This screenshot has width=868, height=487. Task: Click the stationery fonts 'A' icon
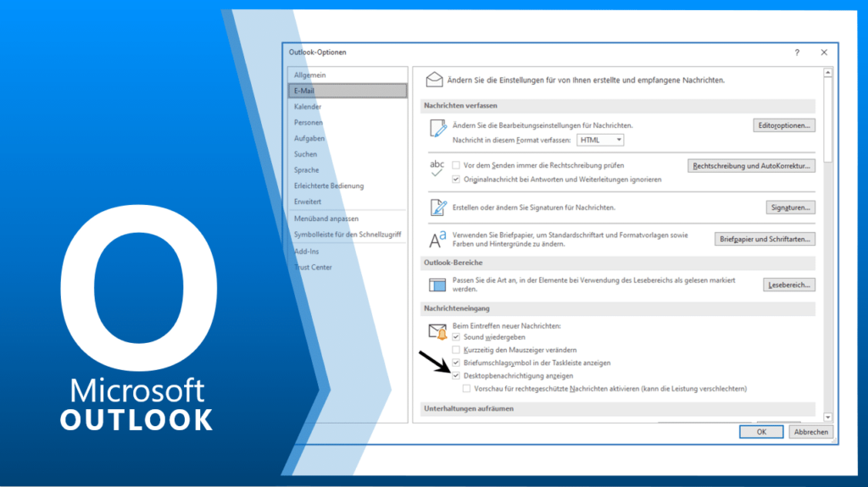pyautogui.click(x=437, y=240)
